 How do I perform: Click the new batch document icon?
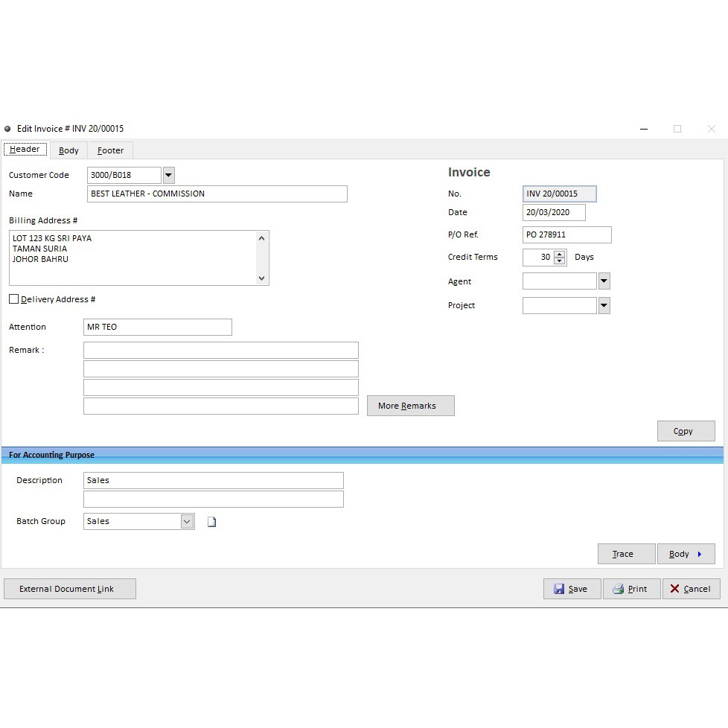(211, 522)
